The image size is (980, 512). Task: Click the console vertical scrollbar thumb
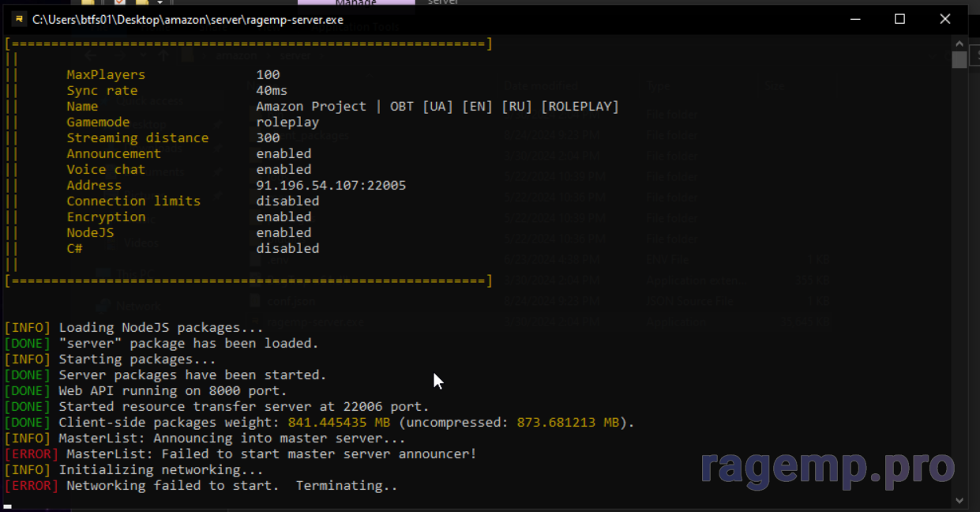[x=959, y=61]
